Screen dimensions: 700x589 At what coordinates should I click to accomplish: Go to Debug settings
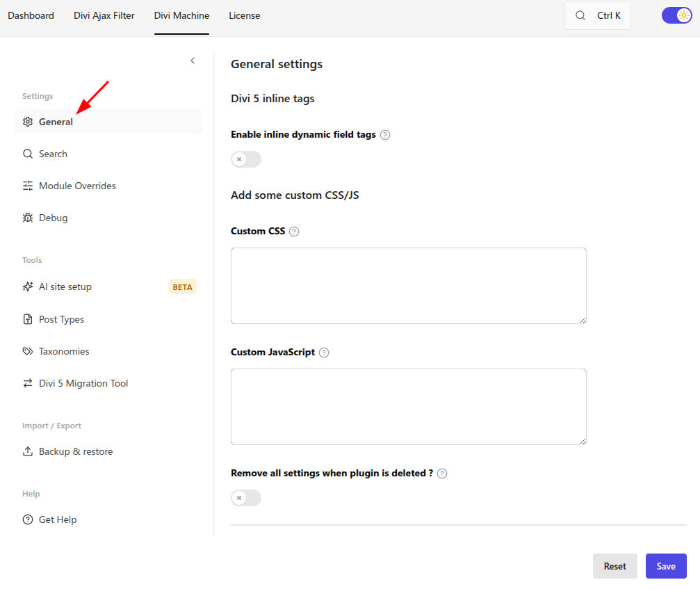click(108, 218)
